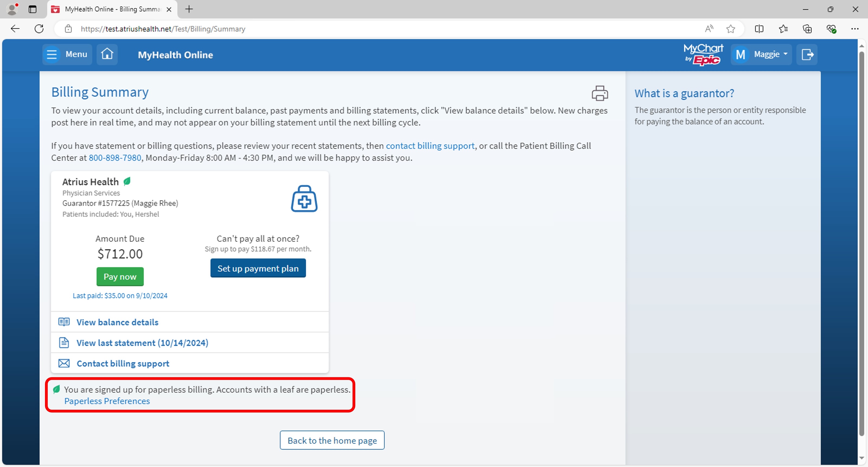
Task: Open browser Collections icon
Action: click(x=807, y=29)
